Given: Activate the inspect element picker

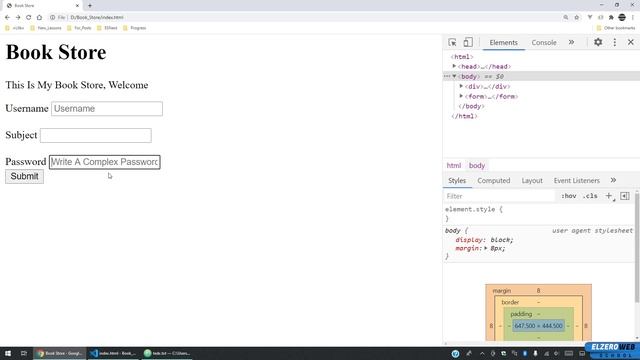Looking at the screenshot, I should click(452, 42).
